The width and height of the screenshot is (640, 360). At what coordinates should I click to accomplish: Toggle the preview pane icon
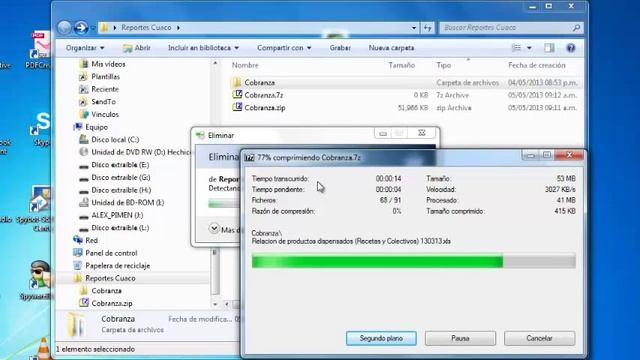549,48
